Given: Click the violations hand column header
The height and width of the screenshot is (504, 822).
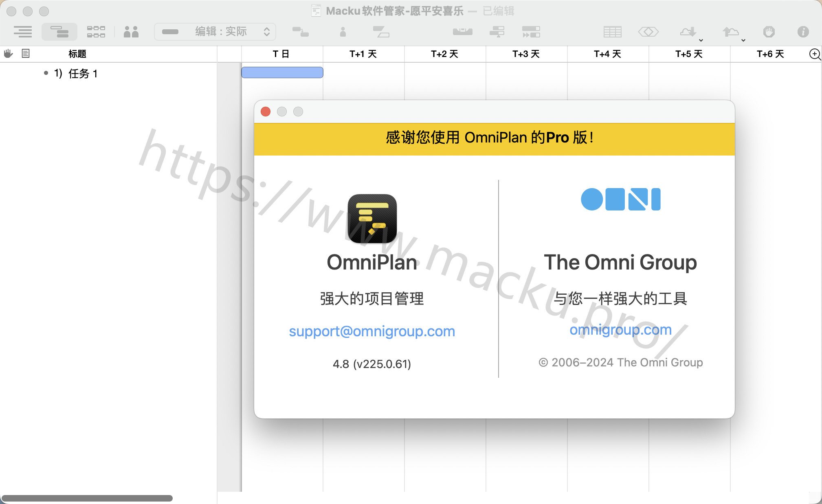Looking at the screenshot, I should (x=9, y=53).
